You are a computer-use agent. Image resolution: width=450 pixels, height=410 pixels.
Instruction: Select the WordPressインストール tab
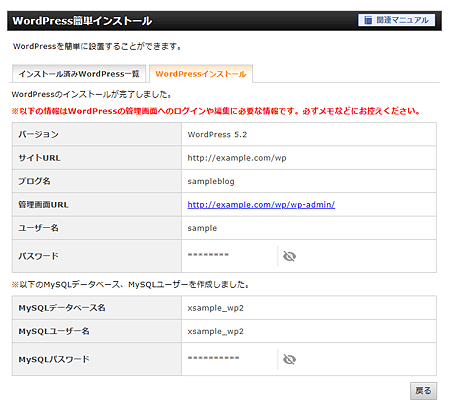click(201, 74)
